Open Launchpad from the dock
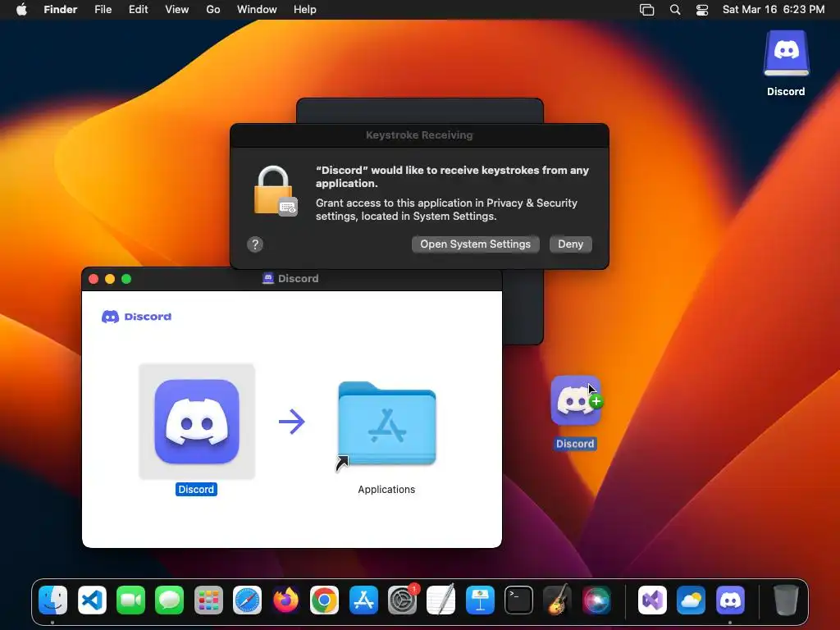 (x=208, y=600)
